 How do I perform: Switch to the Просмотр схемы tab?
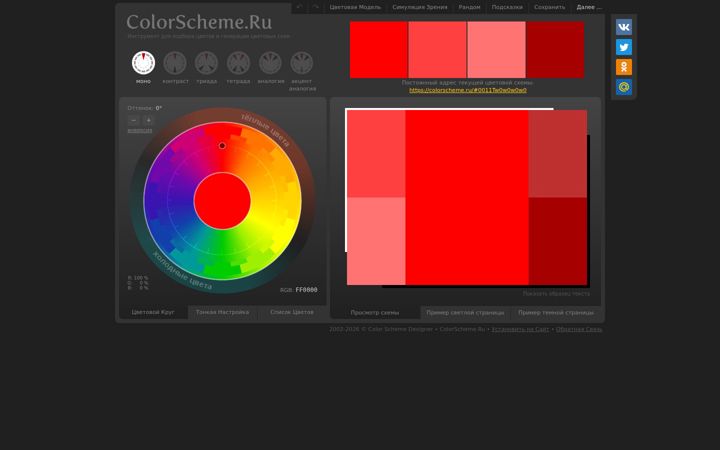[x=375, y=313]
